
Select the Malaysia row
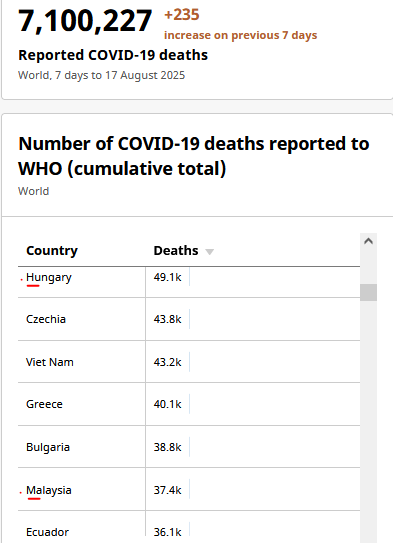coord(189,489)
